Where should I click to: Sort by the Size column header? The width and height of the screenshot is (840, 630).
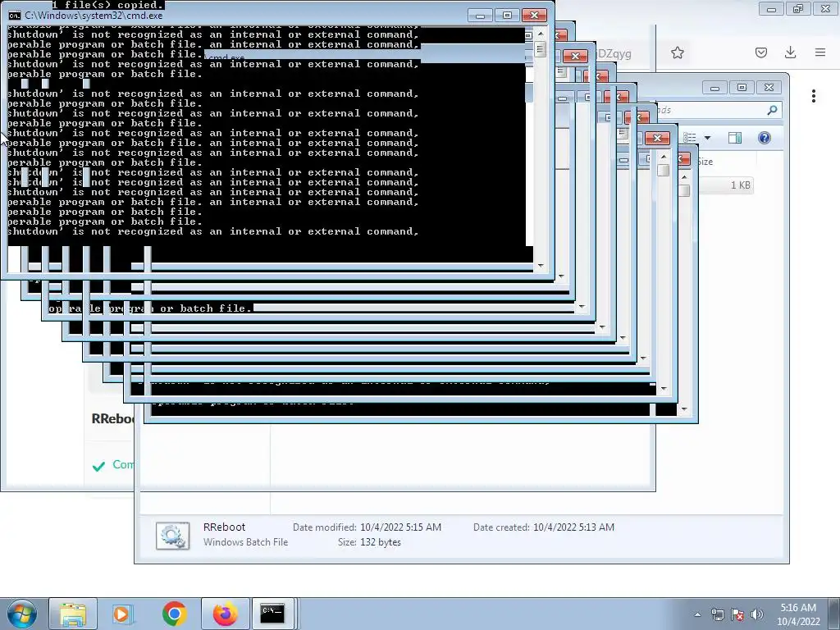click(705, 162)
